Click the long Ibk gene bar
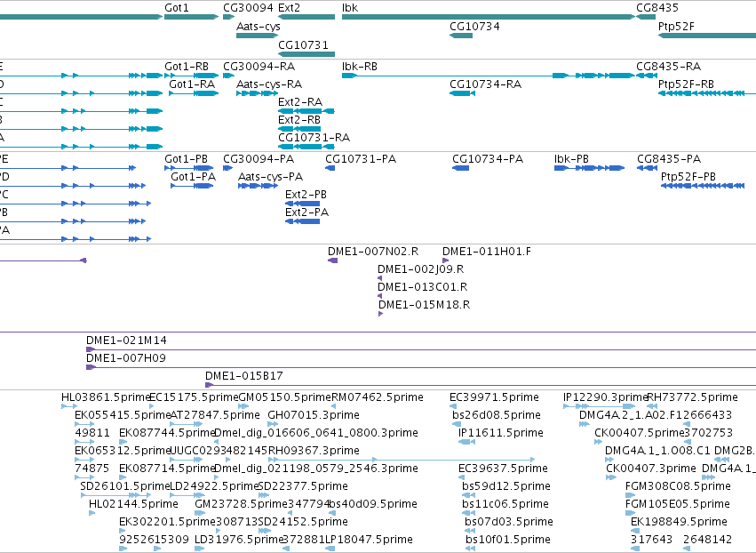756x553 pixels. (489, 17)
